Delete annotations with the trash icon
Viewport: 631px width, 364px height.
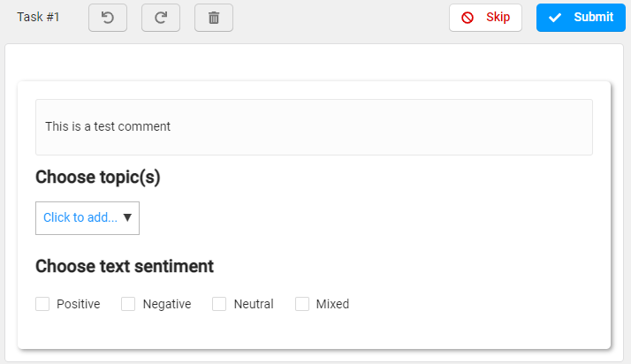(214, 18)
